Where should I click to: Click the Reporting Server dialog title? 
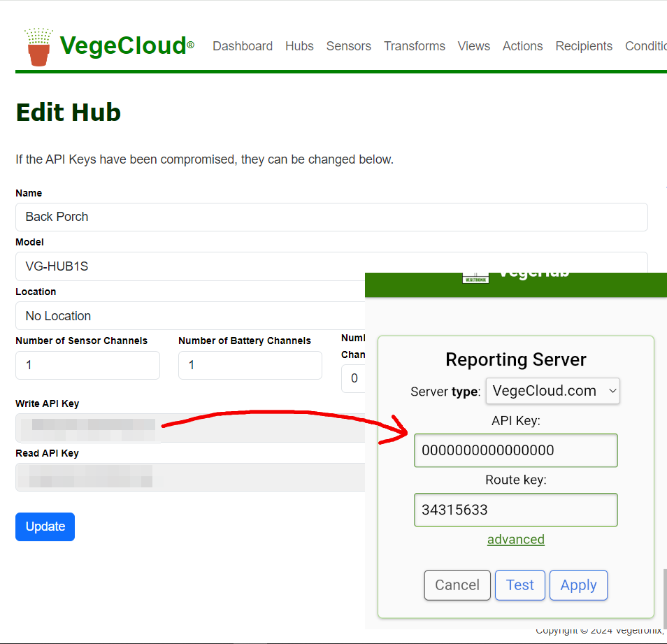(515, 359)
